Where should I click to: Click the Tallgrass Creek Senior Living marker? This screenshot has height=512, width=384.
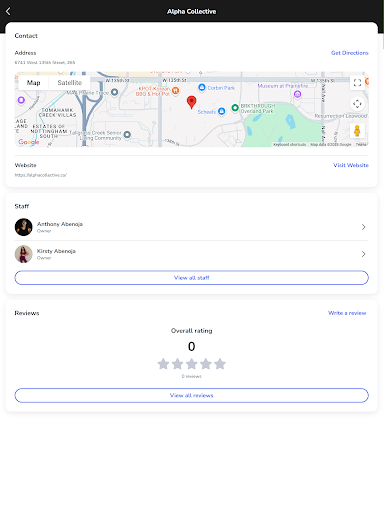tap(127, 135)
